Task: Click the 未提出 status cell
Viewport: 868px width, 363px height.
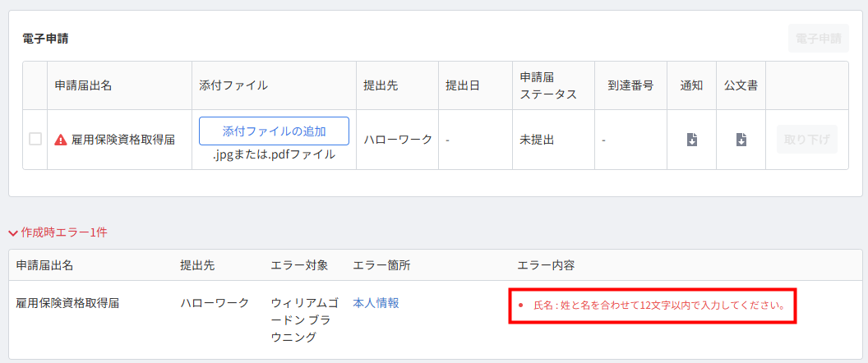Action: (537, 140)
